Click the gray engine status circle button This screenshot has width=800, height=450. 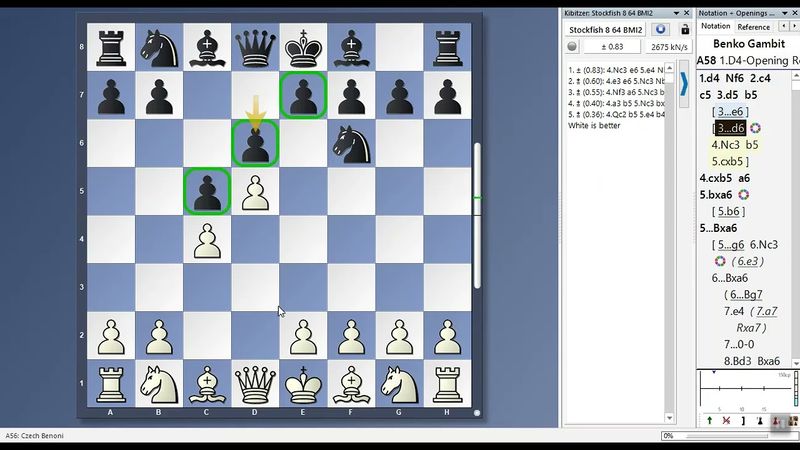[573, 47]
